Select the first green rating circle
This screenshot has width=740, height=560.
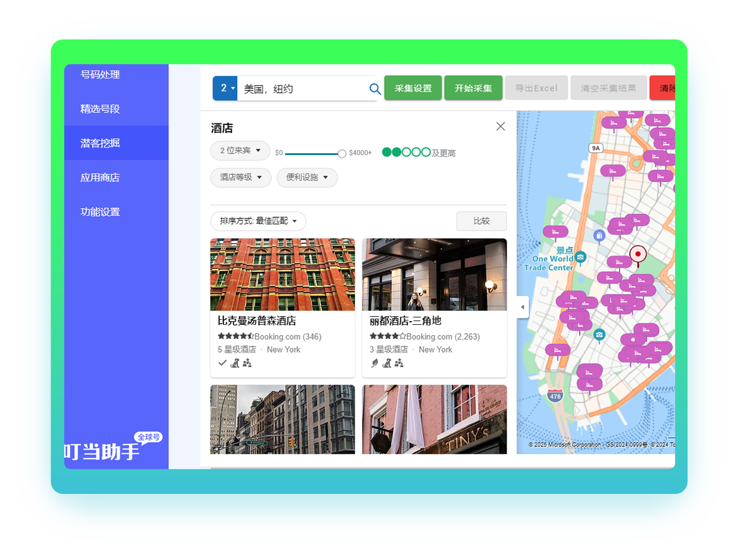click(x=387, y=152)
